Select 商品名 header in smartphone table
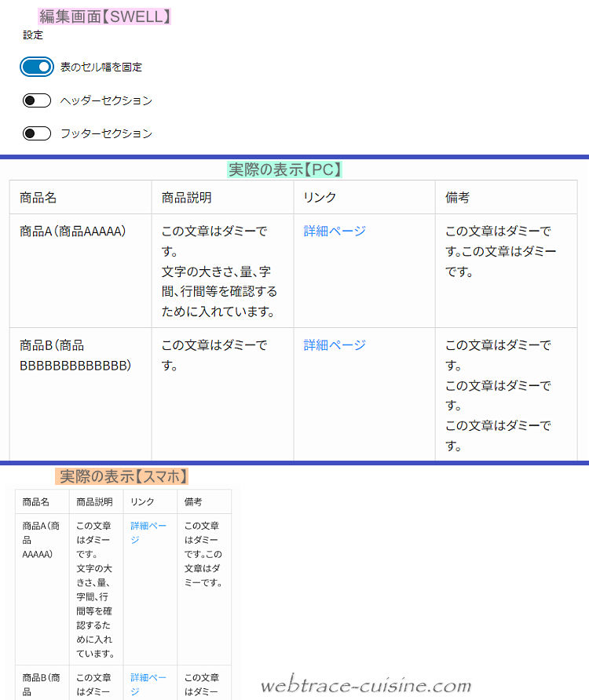 click(42, 501)
